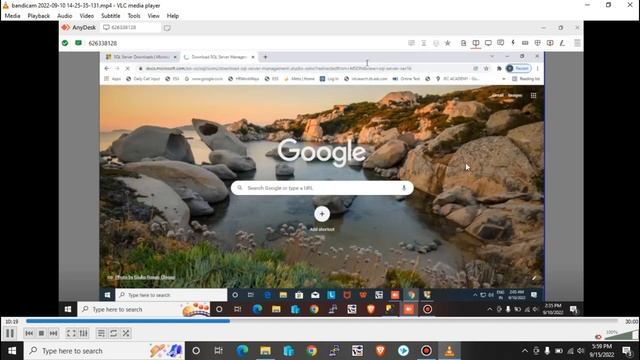Open Log In bookmark
The image size is (640, 360).
(x=329, y=79)
